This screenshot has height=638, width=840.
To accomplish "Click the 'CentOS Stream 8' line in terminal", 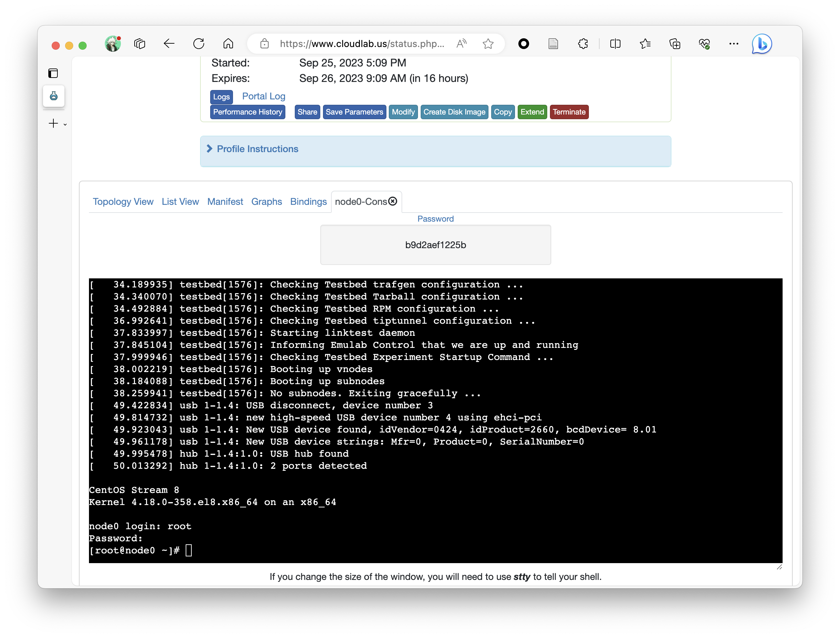I will tap(134, 490).
